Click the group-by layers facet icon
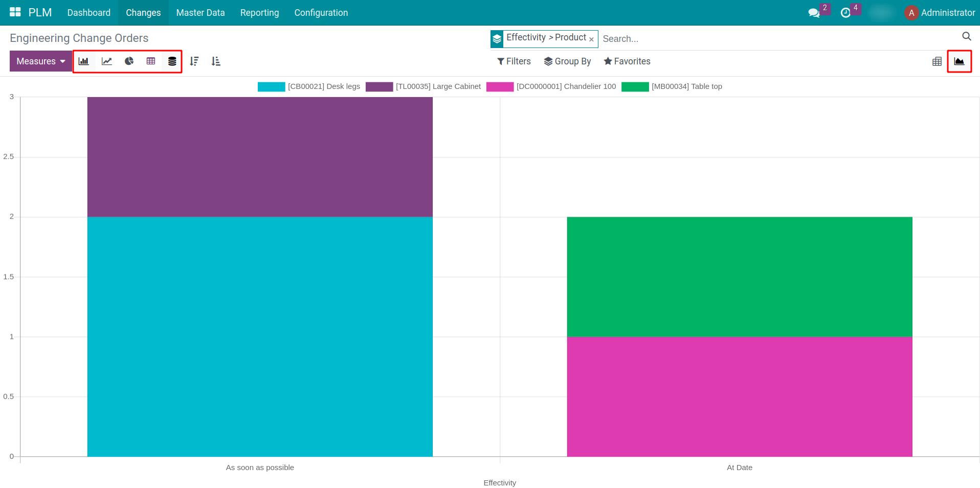The height and width of the screenshot is (488, 980). 497,39
